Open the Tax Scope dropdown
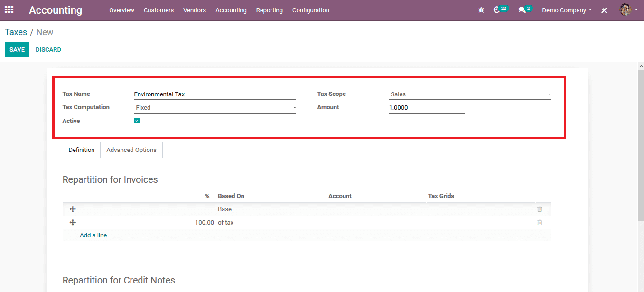 pos(470,94)
